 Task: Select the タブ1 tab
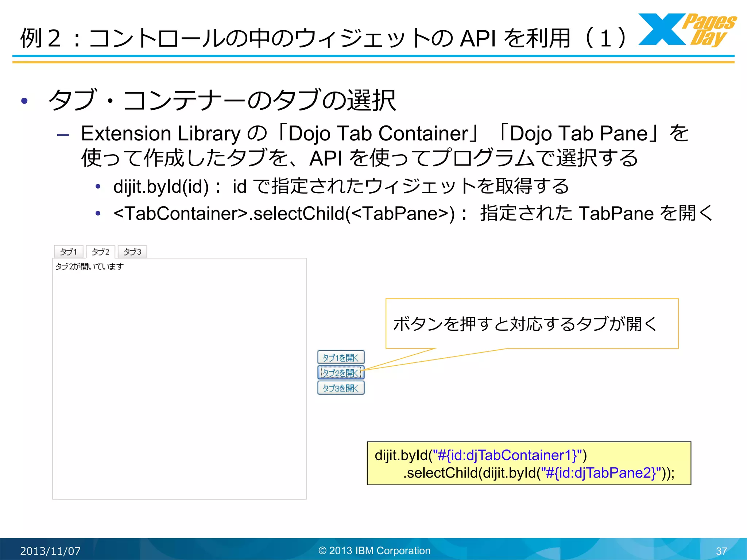tap(69, 252)
